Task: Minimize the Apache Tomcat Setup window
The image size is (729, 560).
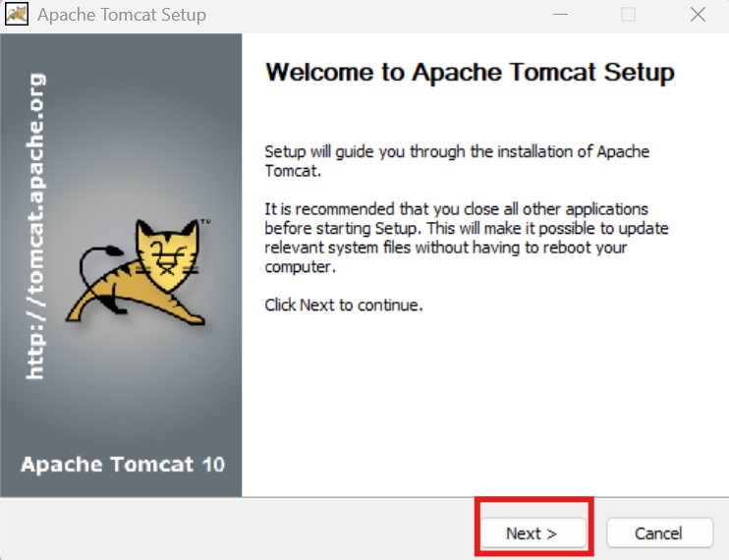Action: [x=560, y=15]
